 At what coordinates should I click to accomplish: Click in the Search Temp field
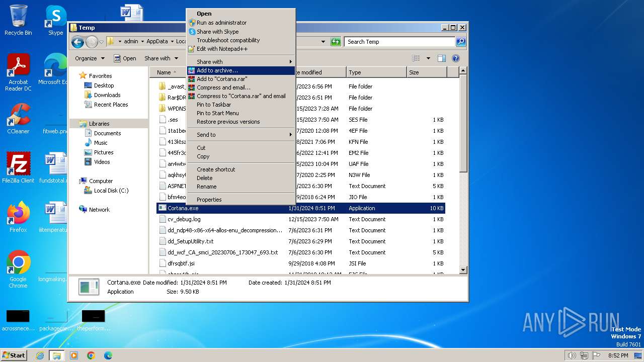click(x=400, y=42)
